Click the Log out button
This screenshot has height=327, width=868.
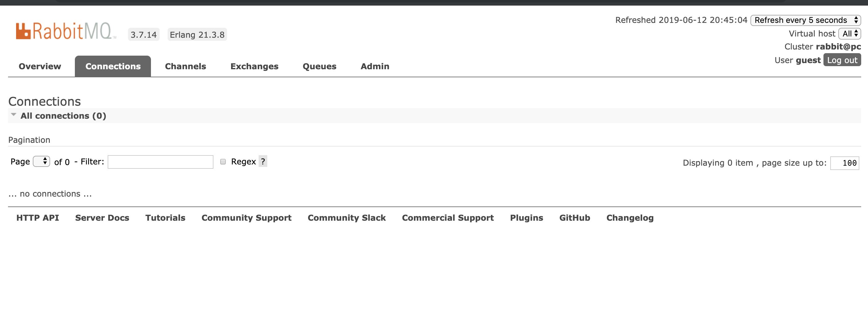(x=842, y=60)
